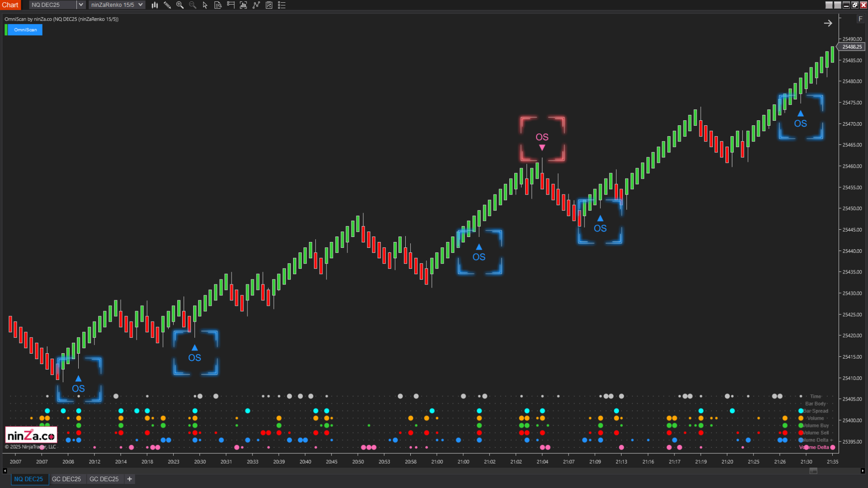This screenshot has width=868, height=488.
Task: Toggle the F fixed-scale button on price axis
Action: point(861,19)
